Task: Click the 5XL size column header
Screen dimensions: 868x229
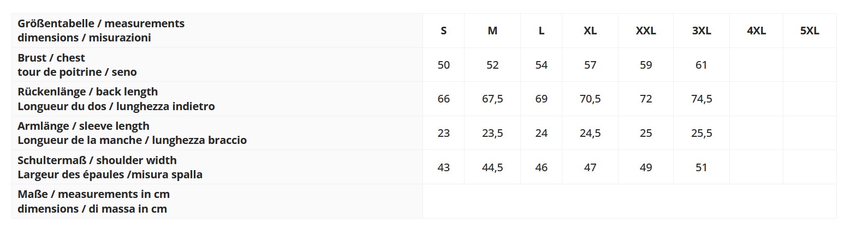Action: (x=810, y=31)
